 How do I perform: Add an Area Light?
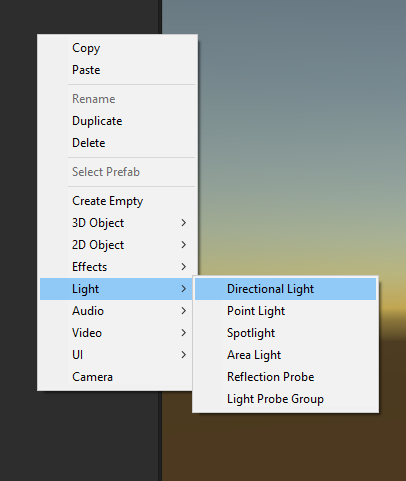pos(285,355)
